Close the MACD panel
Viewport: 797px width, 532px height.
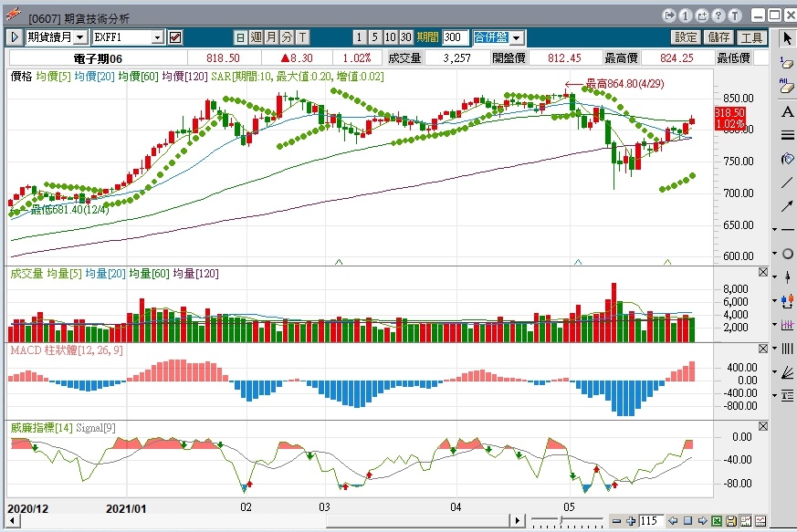click(763, 349)
